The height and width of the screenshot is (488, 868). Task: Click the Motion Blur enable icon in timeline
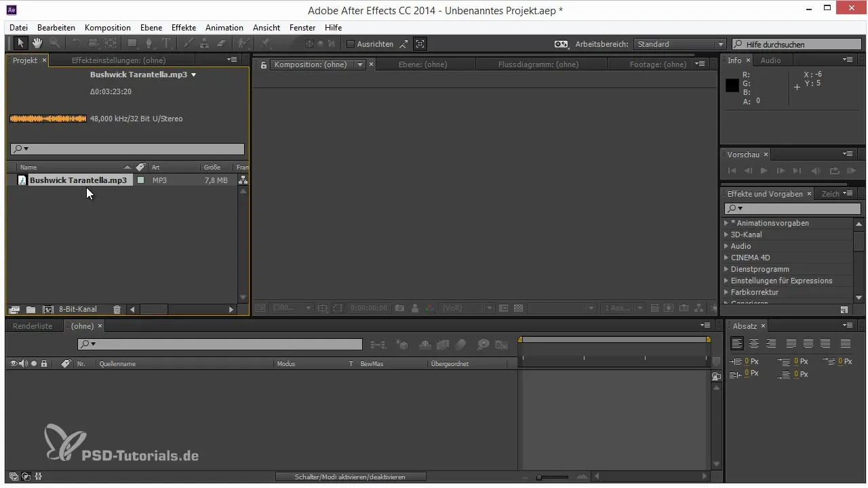coord(461,344)
